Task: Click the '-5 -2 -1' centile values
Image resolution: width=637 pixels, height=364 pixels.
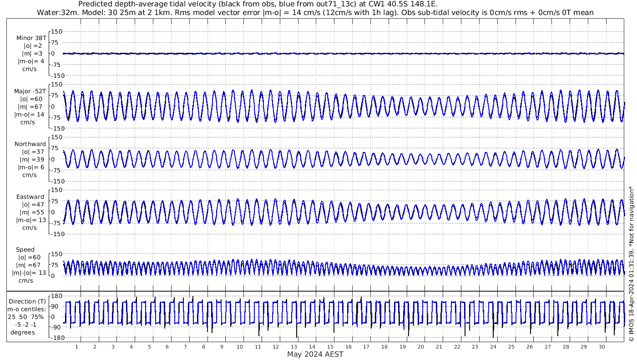Action: pyautogui.click(x=25, y=325)
